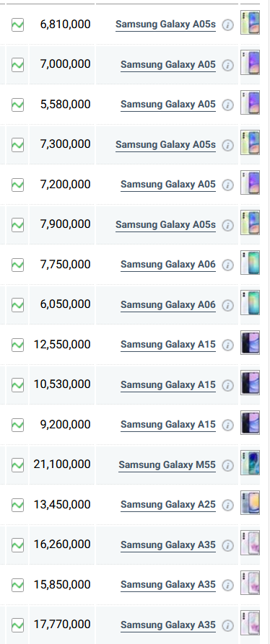This screenshot has width=270, height=644.
Task: Click info icon next to Galaxy M55
Action: point(227,465)
